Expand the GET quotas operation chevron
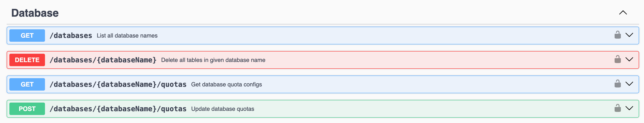The image size is (644, 123). point(629,84)
